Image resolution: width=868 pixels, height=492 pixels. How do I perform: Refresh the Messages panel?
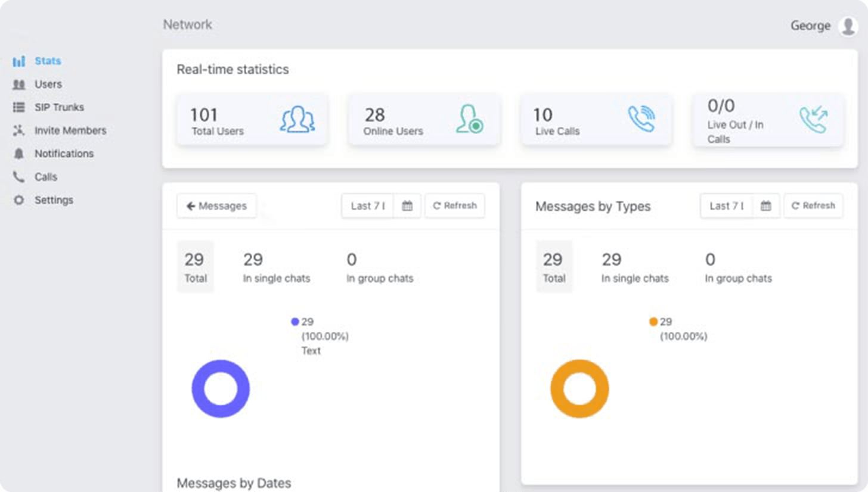[x=455, y=205]
